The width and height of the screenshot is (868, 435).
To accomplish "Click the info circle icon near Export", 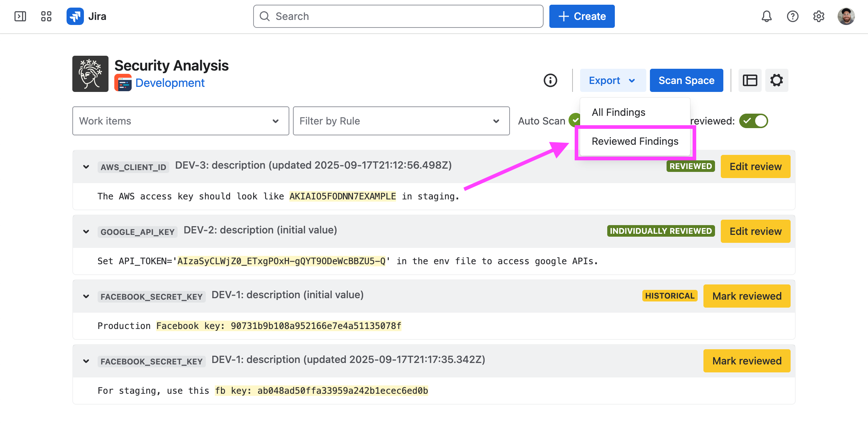I will (550, 80).
